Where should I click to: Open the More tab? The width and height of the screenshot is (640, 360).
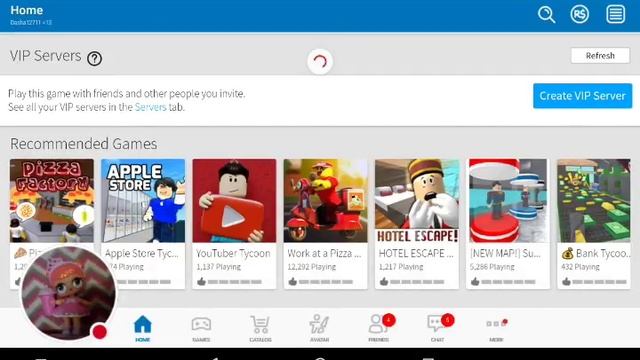tap(496, 329)
